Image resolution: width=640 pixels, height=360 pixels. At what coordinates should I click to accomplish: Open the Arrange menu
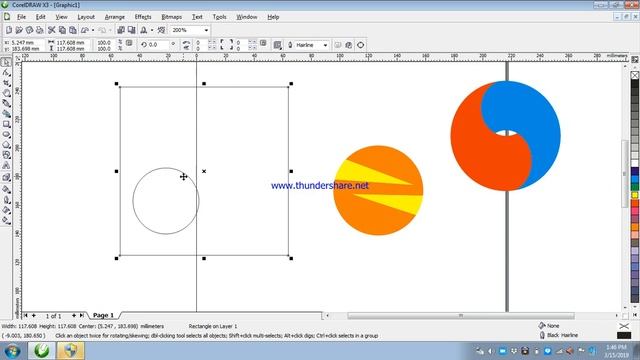pos(115,17)
